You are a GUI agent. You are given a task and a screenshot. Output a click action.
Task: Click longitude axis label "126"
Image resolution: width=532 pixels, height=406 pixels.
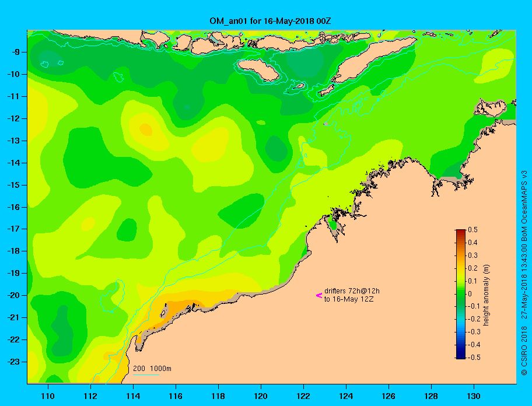coord(388,396)
